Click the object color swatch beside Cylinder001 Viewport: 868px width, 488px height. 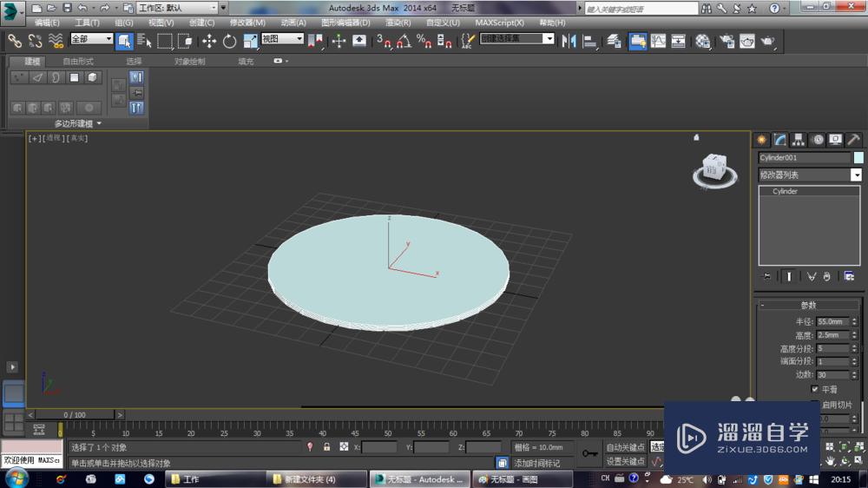click(x=858, y=158)
